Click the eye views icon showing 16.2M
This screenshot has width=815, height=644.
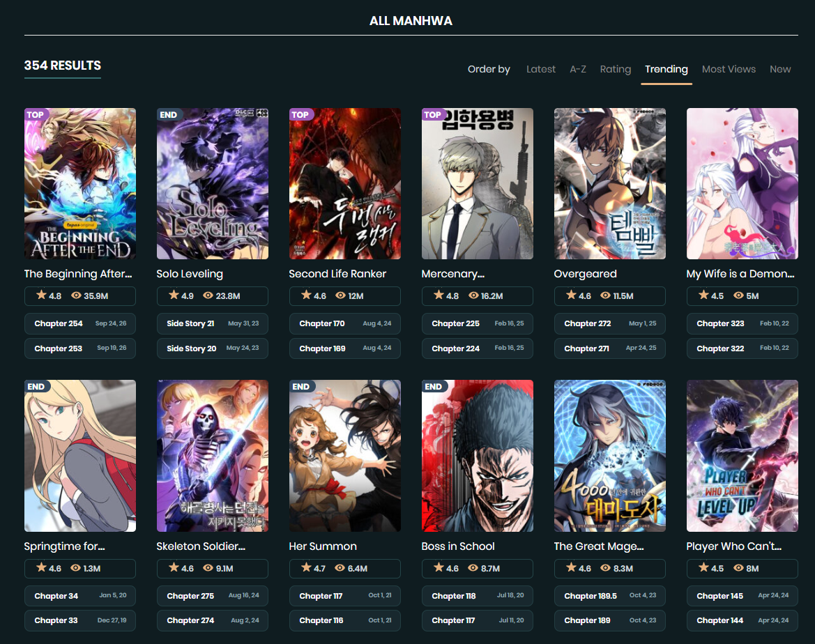click(473, 296)
